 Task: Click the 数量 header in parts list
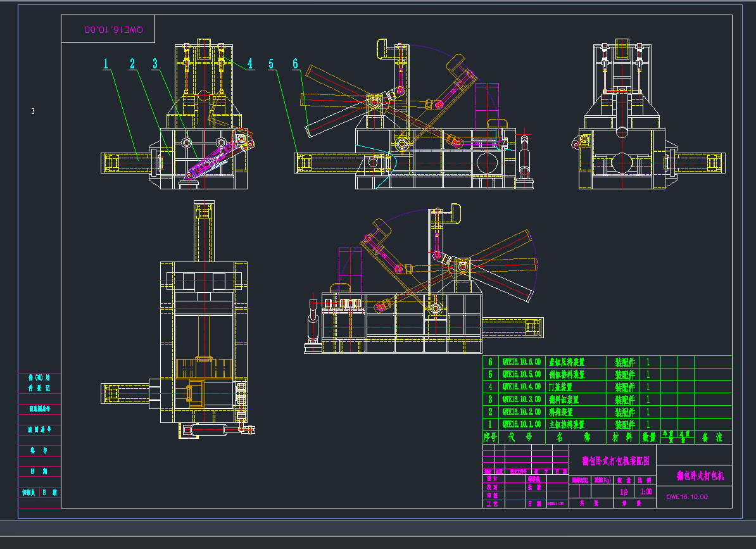(649, 437)
